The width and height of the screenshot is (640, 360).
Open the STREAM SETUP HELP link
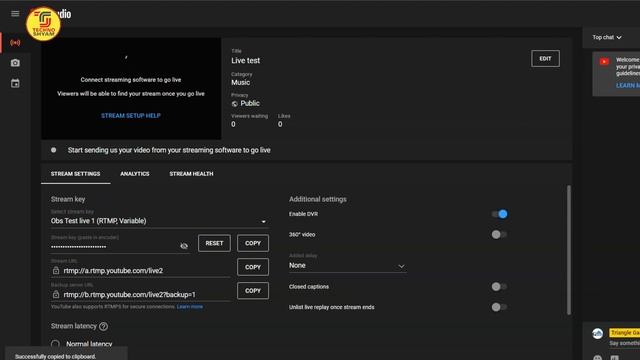tap(131, 116)
